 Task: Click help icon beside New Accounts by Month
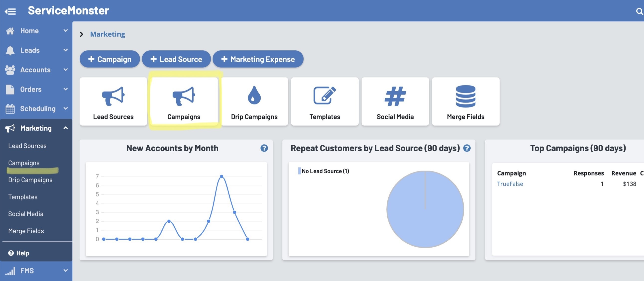(x=264, y=148)
